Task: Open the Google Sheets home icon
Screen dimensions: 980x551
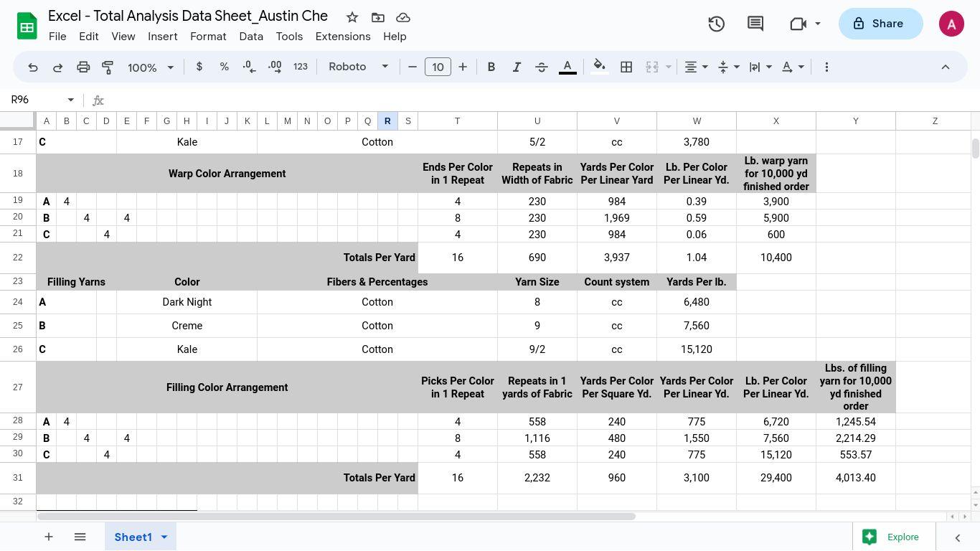Action: [x=27, y=27]
